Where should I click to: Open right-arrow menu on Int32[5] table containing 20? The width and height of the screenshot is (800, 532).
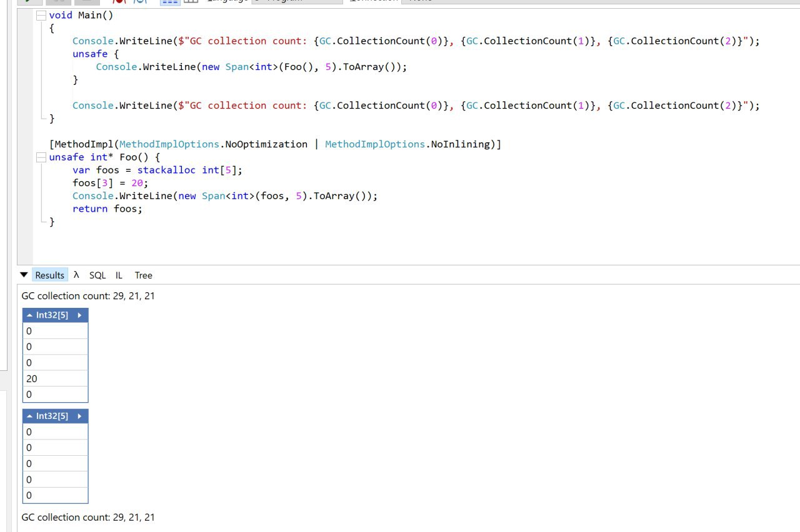coord(80,315)
